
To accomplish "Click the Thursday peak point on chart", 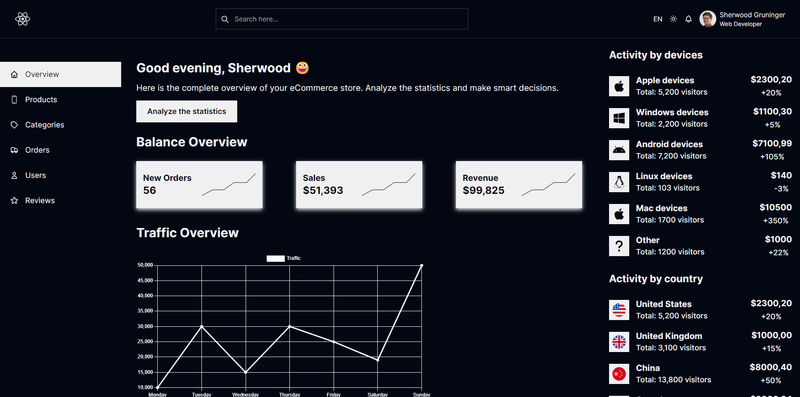I will [290, 326].
